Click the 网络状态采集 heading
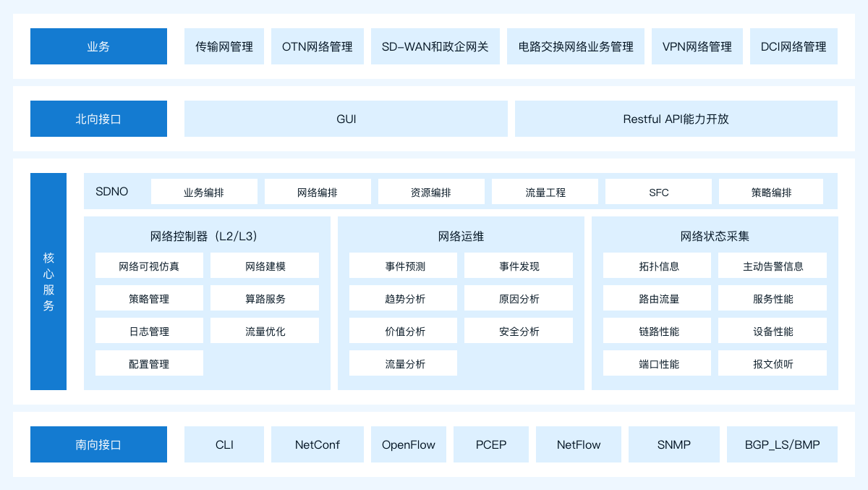 pyautogui.click(x=715, y=236)
